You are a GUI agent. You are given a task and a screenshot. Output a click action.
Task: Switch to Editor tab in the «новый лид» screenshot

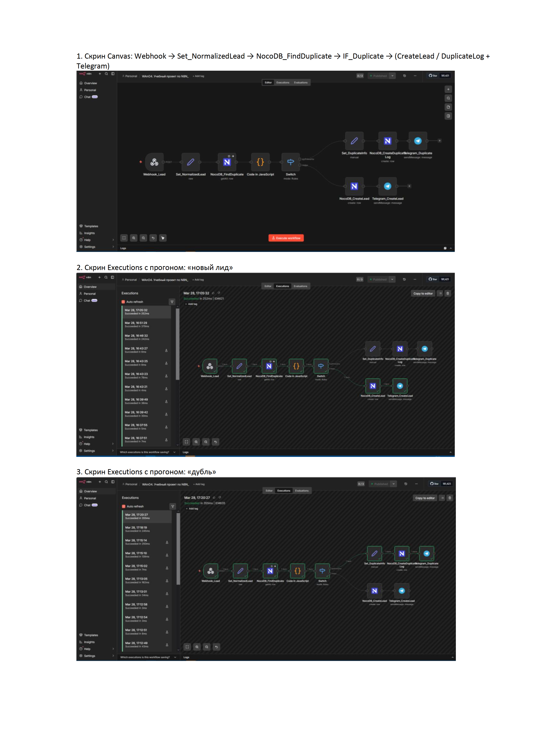pyautogui.click(x=268, y=286)
